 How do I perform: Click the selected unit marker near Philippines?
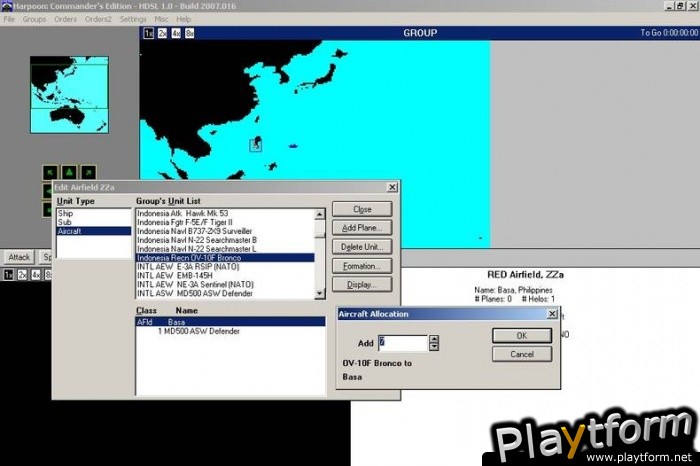256,145
